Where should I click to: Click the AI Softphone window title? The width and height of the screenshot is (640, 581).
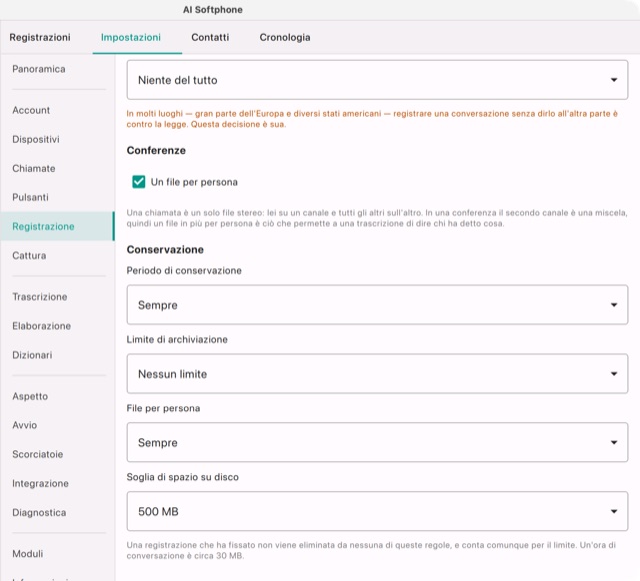pyautogui.click(x=213, y=10)
